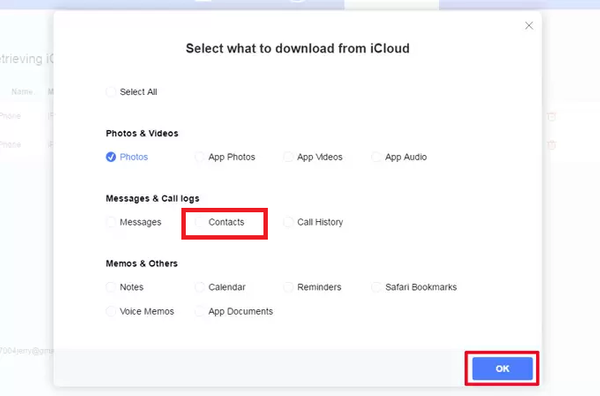Uncheck the Photos option
The image size is (600, 396).
pyautogui.click(x=111, y=157)
